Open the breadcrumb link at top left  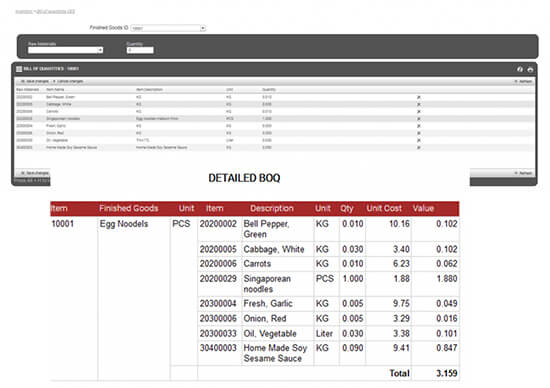coord(45,12)
